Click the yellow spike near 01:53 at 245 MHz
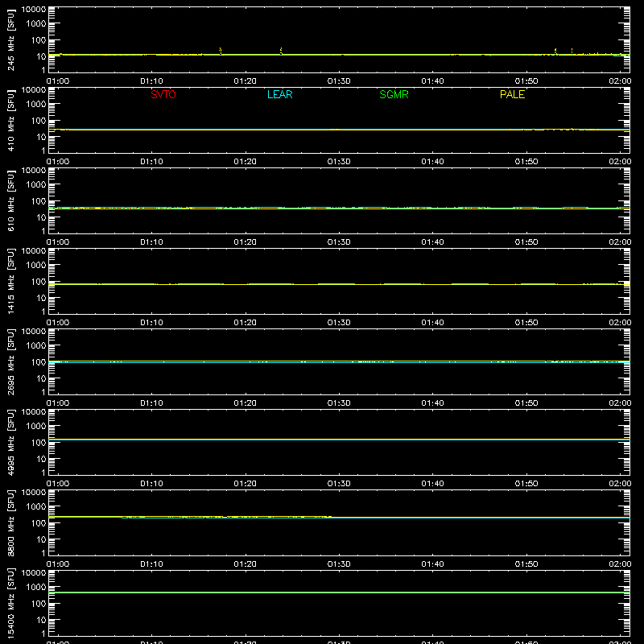This screenshot has height=644, width=644. (555, 52)
